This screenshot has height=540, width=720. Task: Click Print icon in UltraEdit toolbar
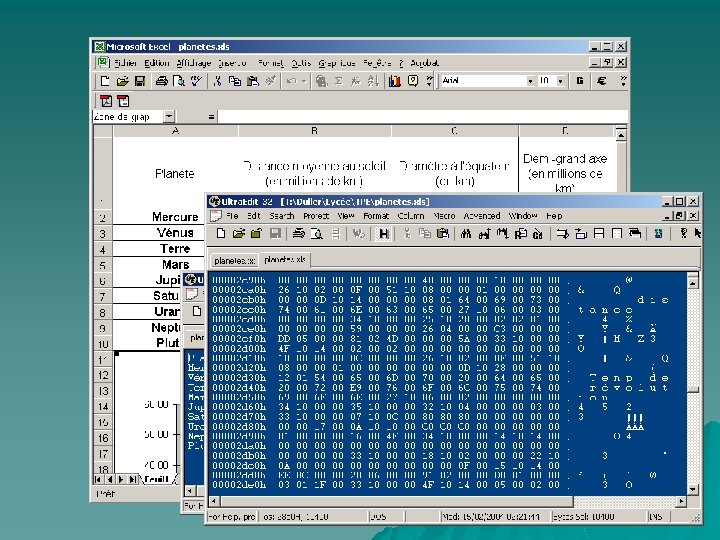[298, 234]
